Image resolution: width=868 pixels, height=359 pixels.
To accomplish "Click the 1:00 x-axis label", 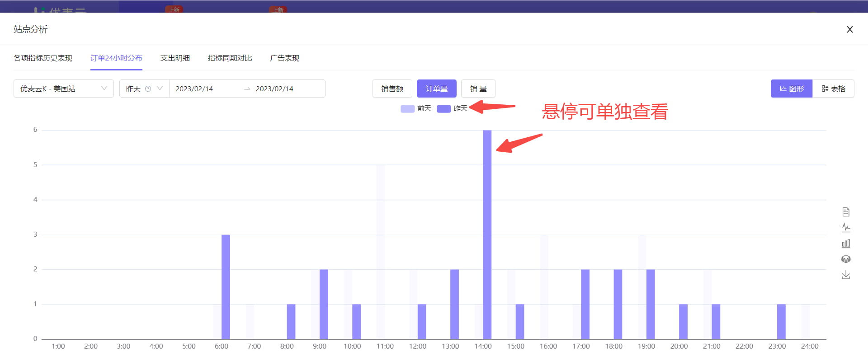I will pos(58,346).
